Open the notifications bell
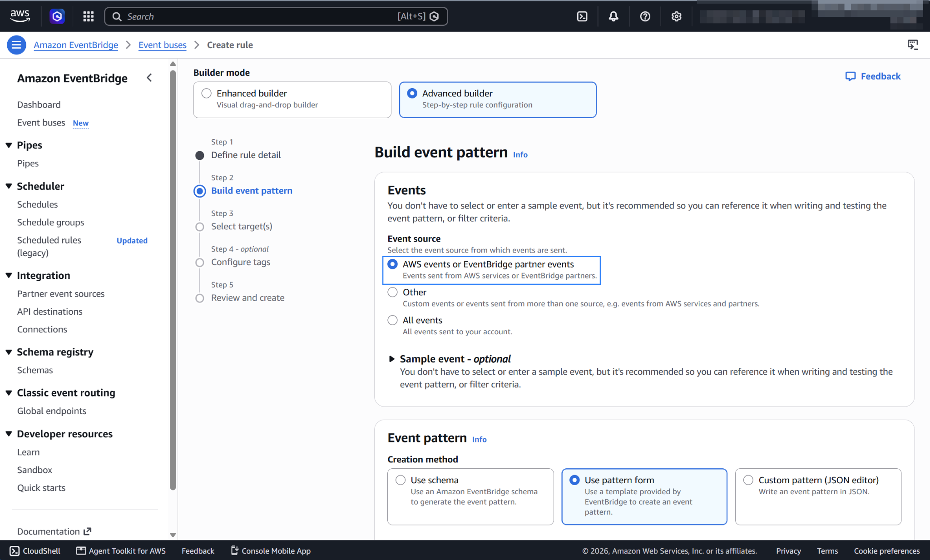Screen dimensions: 930x560 coord(613,16)
